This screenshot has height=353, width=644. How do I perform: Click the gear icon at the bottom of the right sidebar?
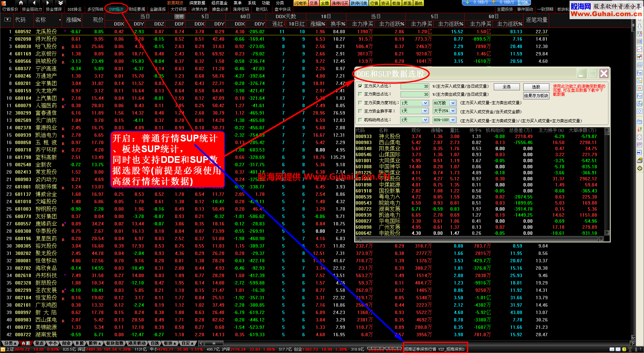[x=640, y=168]
